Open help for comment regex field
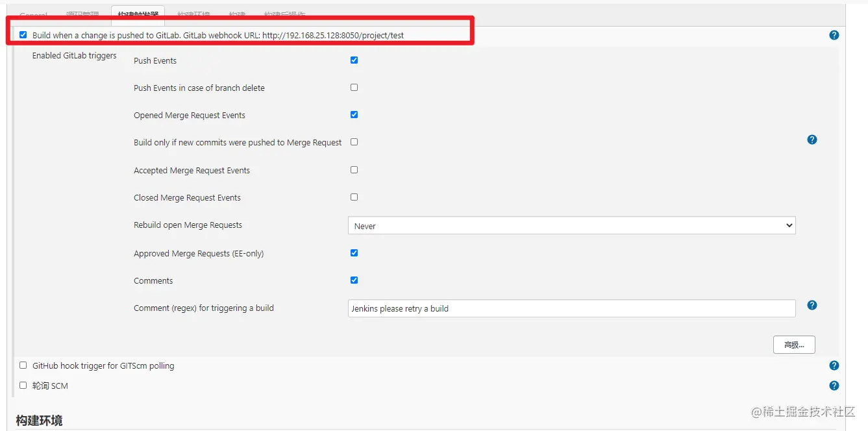Viewport: 868px width, 431px height. pyautogui.click(x=812, y=305)
